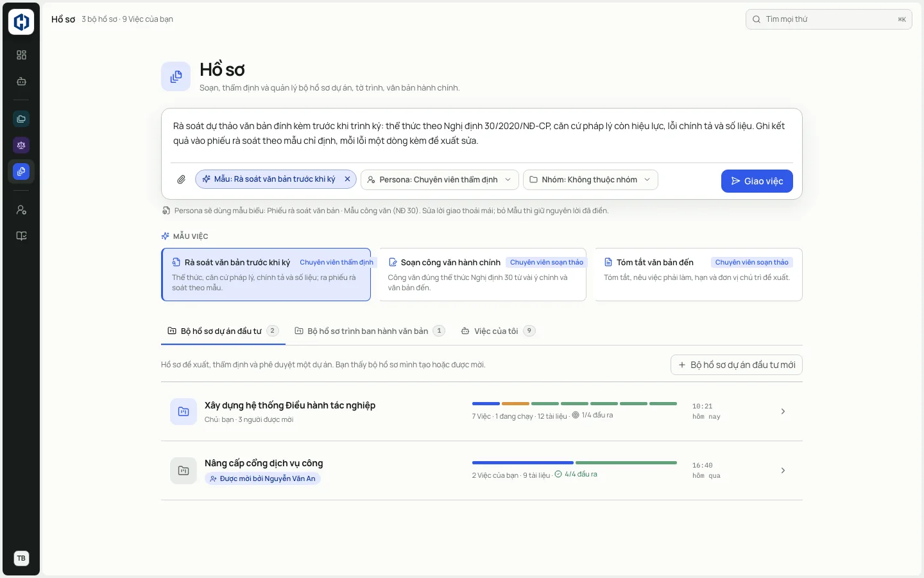924x578 pixels.
Task: Click the task prompt text area
Action: pos(481,134)
